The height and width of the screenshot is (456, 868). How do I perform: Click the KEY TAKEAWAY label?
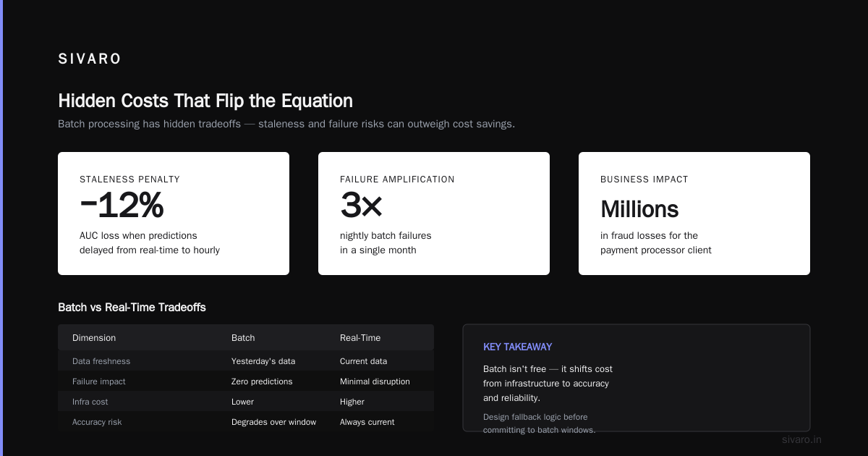coord(518,347)
